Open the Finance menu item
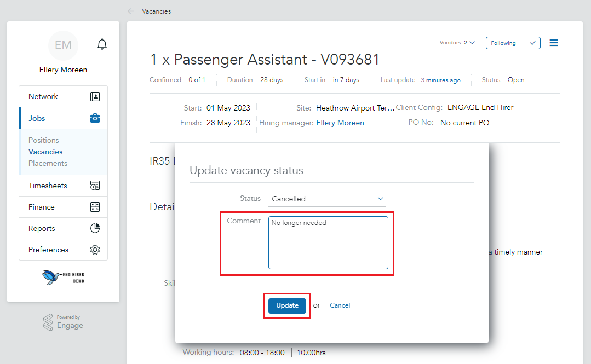591x364 pixels. [64, 207]
